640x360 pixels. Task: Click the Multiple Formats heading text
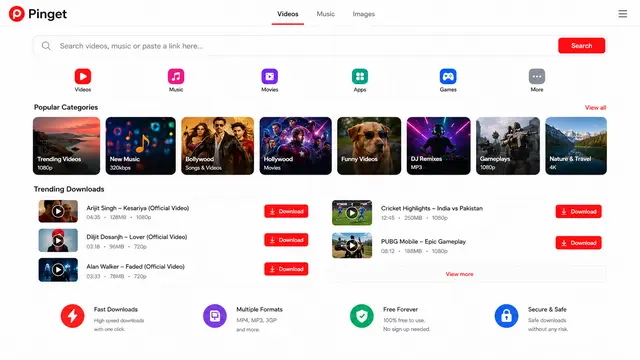point(260,309)
